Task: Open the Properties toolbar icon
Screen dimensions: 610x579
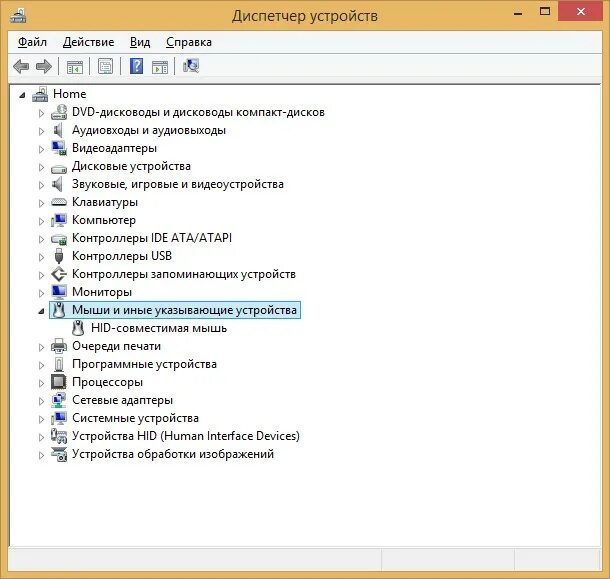Action: coord(105,67)
